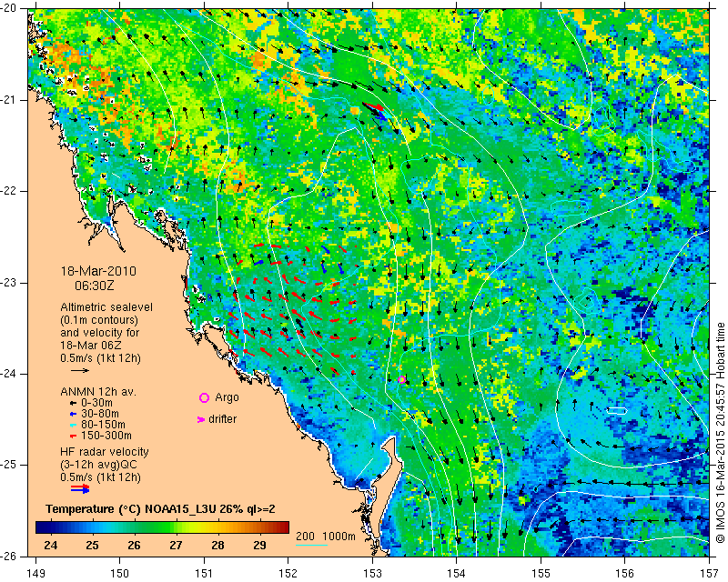Click the Argo float marker near 153.3E 24S
Image resolution: width=728 pixels, height=582 pixels.
[402, 379]
